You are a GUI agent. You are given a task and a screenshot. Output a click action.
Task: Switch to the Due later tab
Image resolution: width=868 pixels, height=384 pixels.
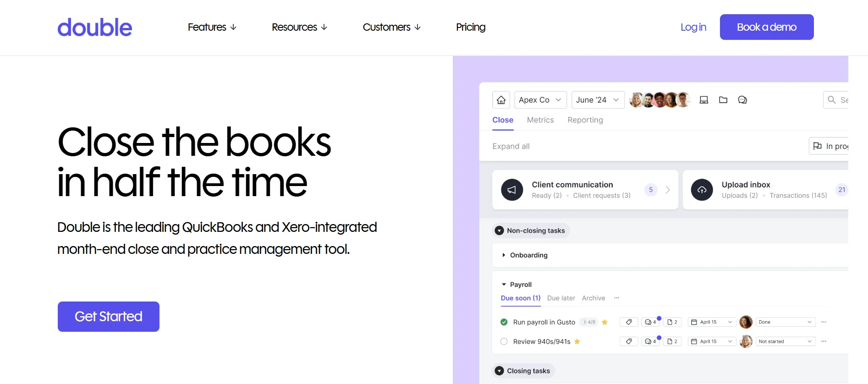coord(561,298)
